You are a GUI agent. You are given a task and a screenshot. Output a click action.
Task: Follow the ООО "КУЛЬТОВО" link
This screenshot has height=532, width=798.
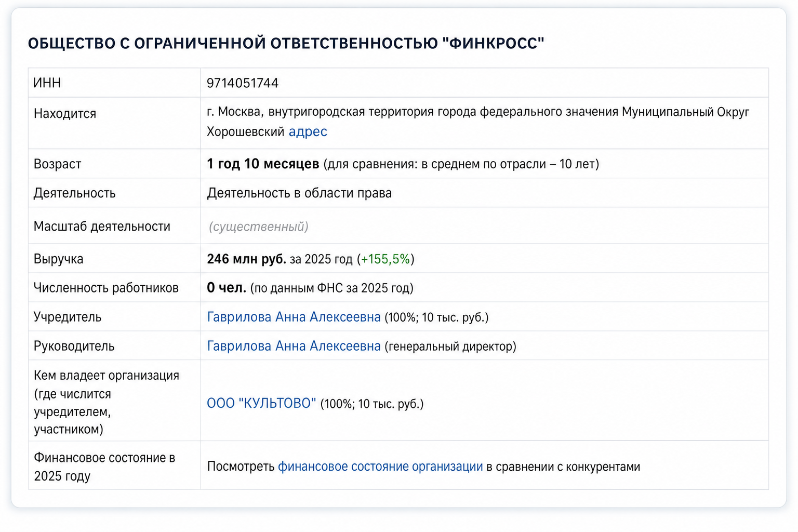click(261, 403)
